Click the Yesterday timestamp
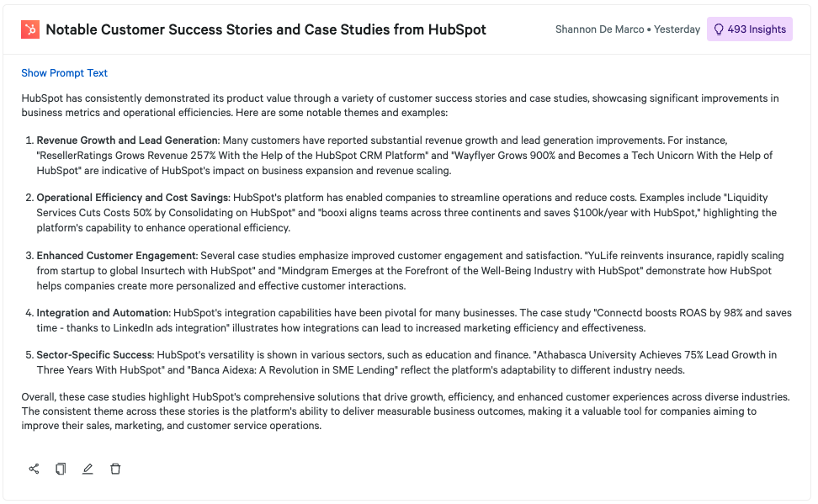 click(677, 29)
